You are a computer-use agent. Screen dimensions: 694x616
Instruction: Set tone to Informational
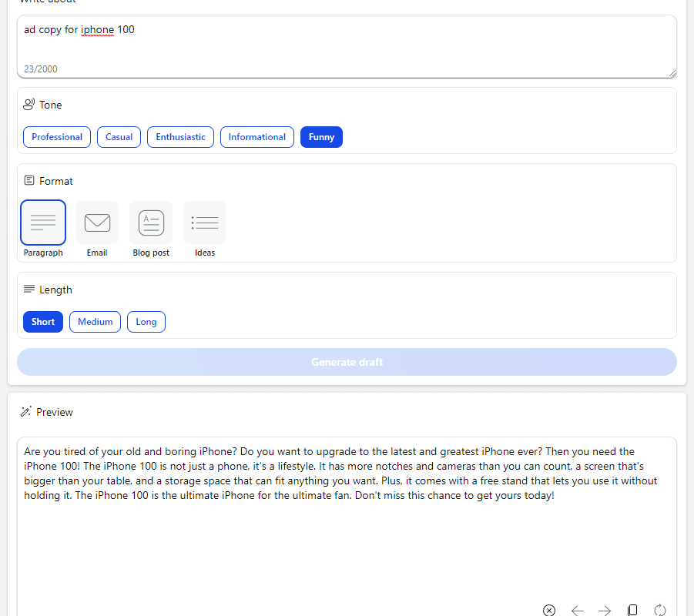pyautogui.click(x=256, y=137)
